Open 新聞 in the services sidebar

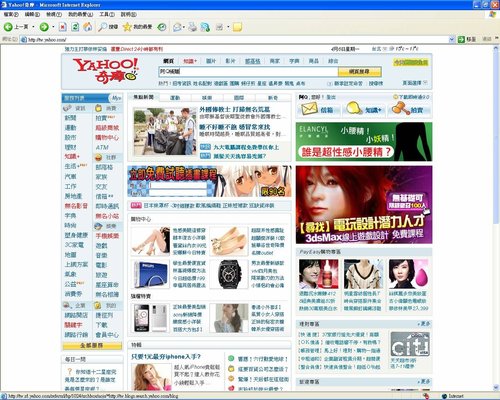click(70, 118)
